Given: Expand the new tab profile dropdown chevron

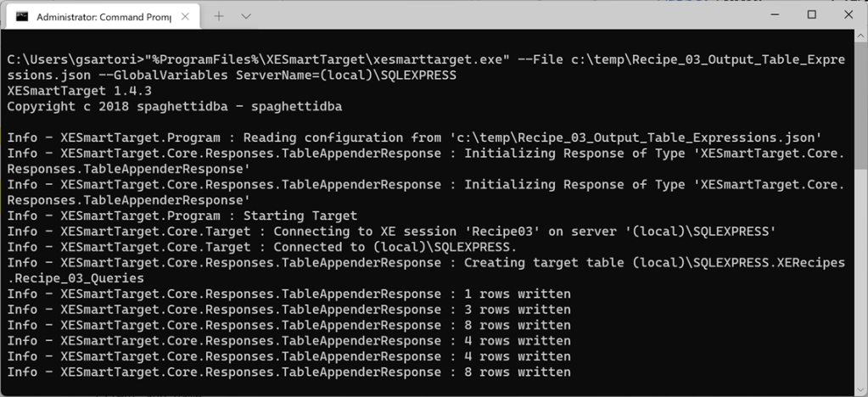Looking at the screenshot, I should 246,15.
